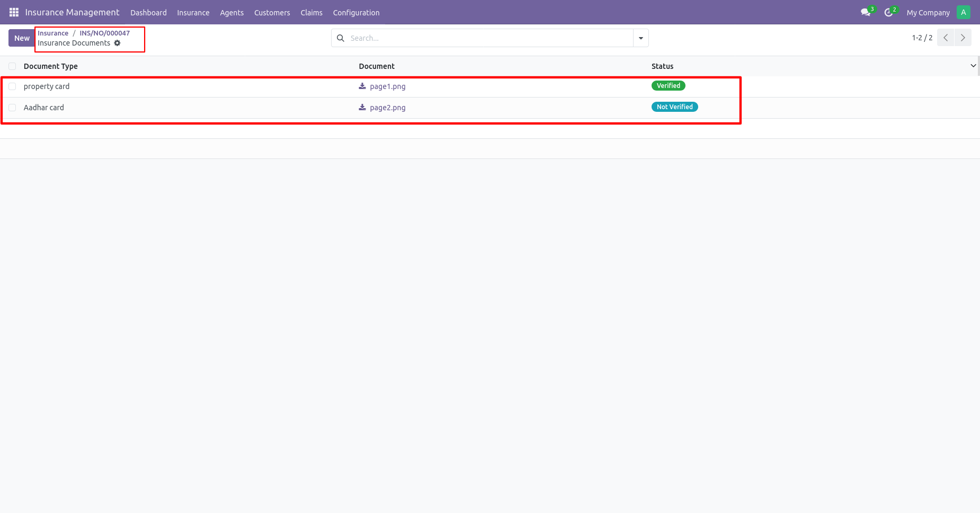Image resolution: width=980 pixels, height=513 pixels.
Task: Sort by Document Type column header
Action: [x=51, y=66]
